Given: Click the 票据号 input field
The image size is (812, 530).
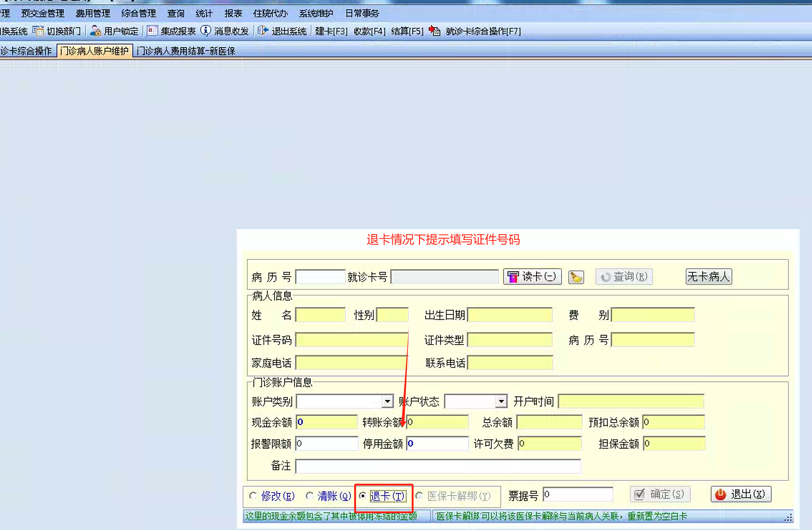Looking at the screenshot, I should (577, 494).
